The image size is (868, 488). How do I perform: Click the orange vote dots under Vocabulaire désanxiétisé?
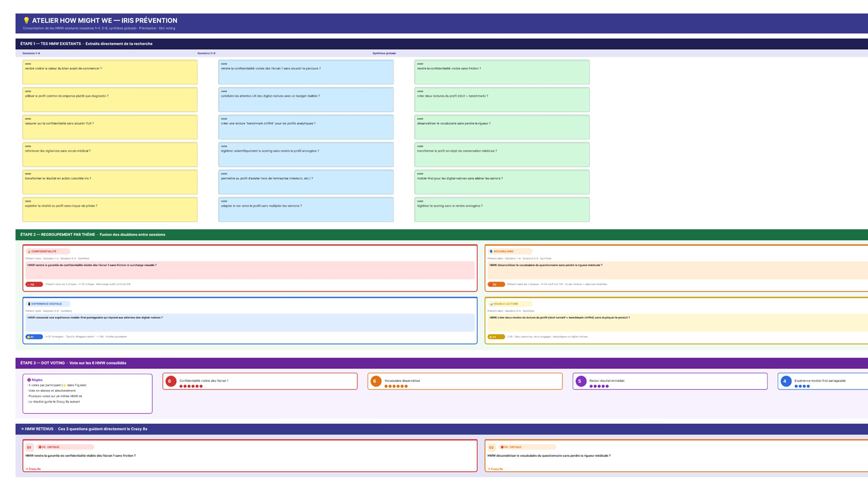[x=396, y=386]
